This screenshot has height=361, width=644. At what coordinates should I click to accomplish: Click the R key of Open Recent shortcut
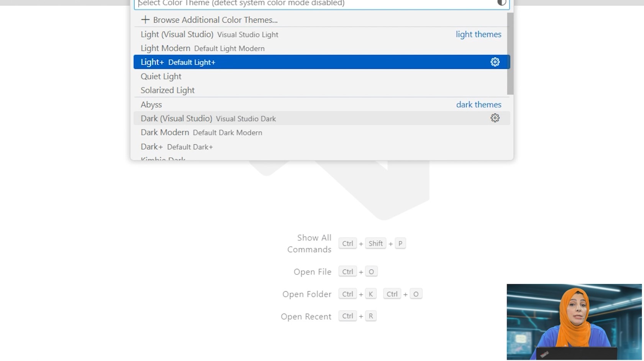click(x=370, y=316)
